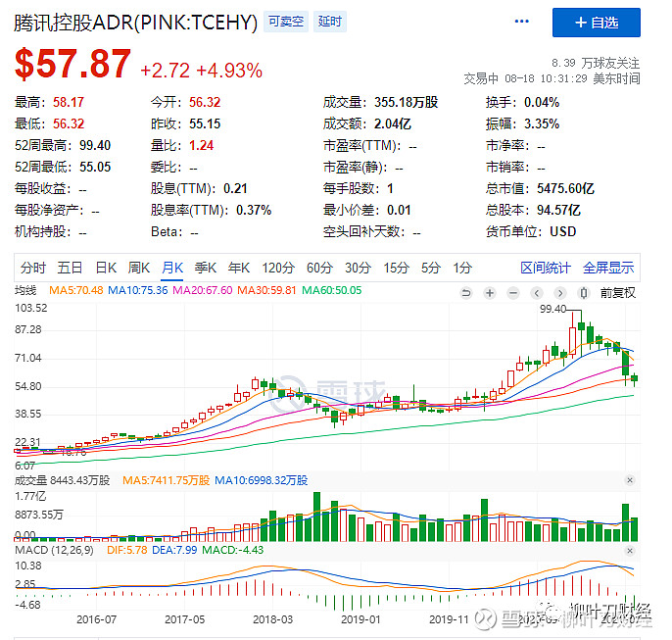Select the 月K chart tab
This screenshot has height=640, width=672.
(172, 268)
